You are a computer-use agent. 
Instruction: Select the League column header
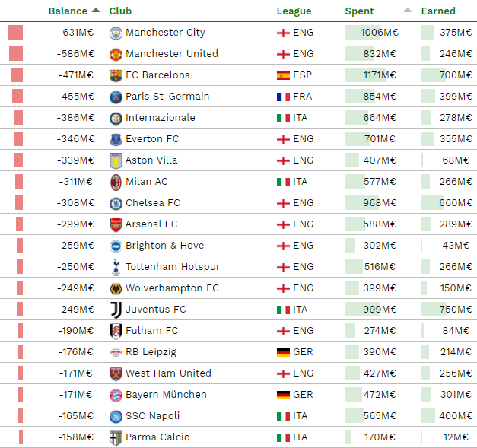294,11
